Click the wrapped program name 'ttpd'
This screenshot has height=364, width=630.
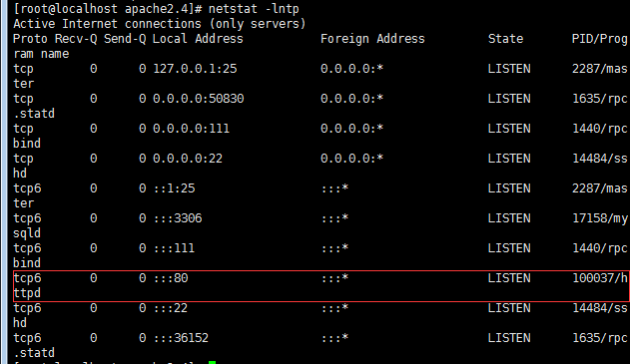(x=27, y=293)
